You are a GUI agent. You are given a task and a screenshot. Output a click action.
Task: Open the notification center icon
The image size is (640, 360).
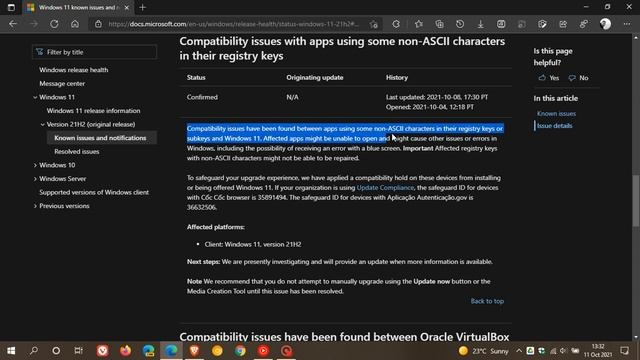(x=624, y=351)
